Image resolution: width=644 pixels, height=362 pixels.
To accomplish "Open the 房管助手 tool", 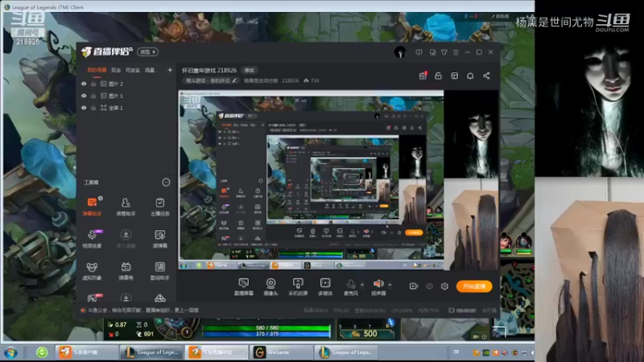I will [126, 206].
